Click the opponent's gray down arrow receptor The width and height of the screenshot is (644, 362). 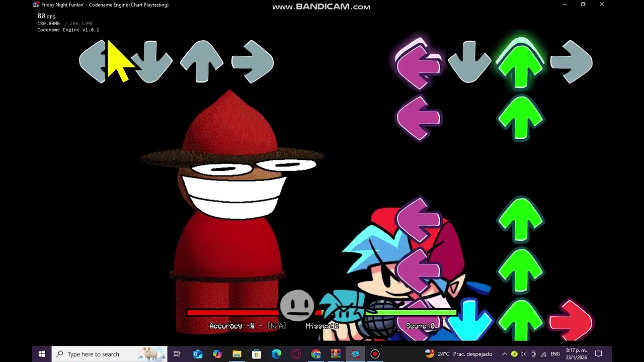click(x=151, y=62)
